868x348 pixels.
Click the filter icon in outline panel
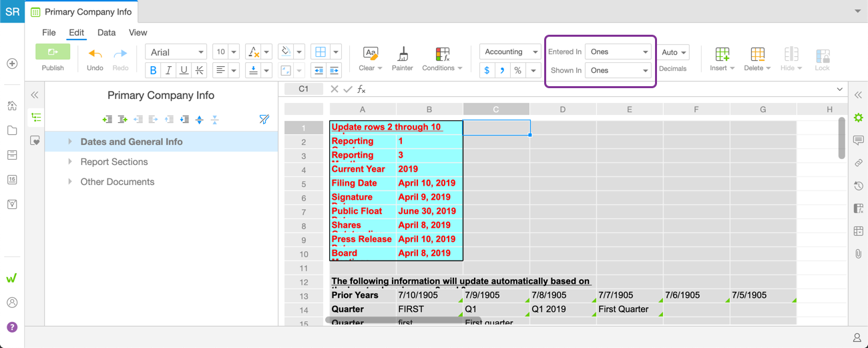[x=264, y=120]
